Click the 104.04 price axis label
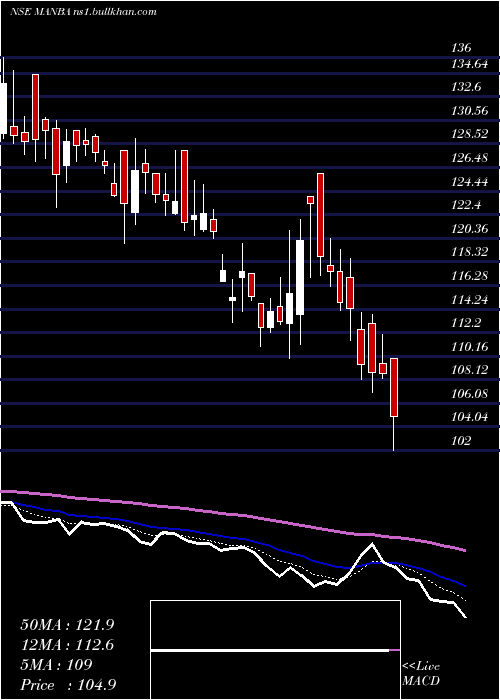The width and height of the screenshot is (500, 700). click(470, 417)
